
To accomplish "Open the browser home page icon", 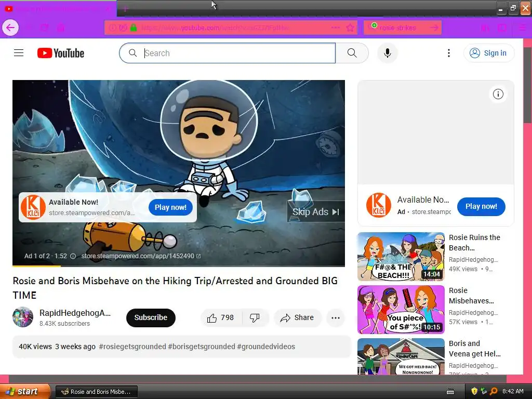I will click(61, 28).
